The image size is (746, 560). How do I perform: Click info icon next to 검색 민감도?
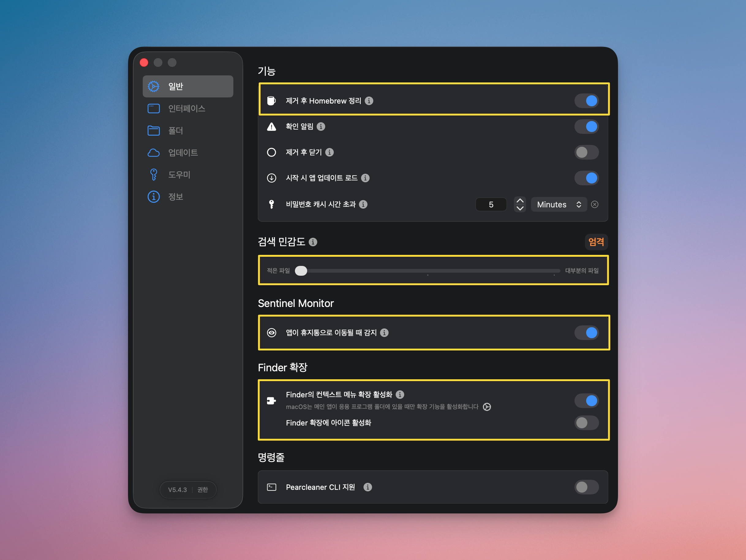point(313,242)
